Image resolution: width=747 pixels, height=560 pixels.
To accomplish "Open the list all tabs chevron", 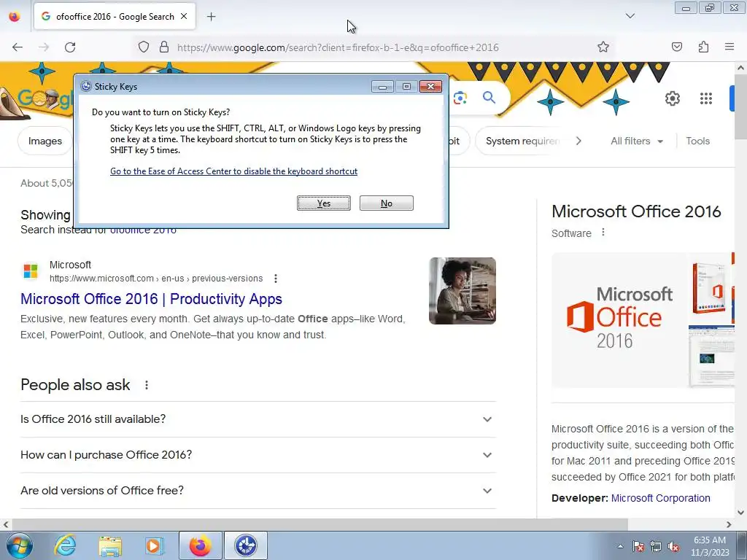I will point(630,16).
